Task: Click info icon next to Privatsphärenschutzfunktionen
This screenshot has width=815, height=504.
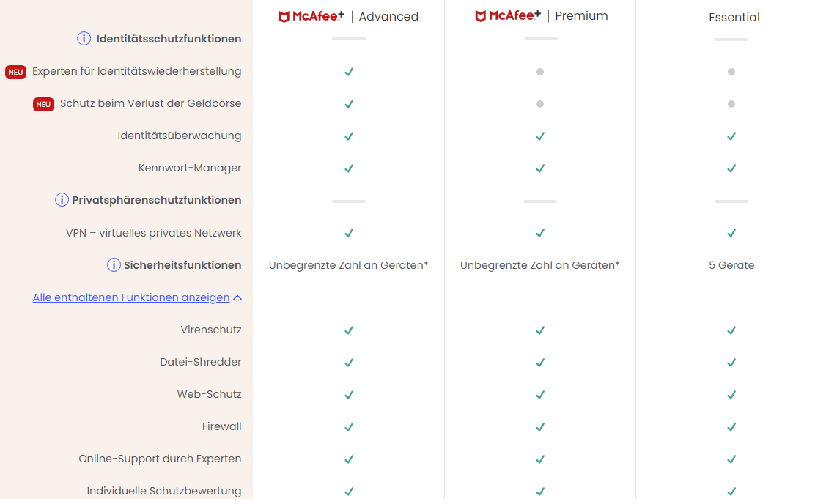Action: coord(62,200)
